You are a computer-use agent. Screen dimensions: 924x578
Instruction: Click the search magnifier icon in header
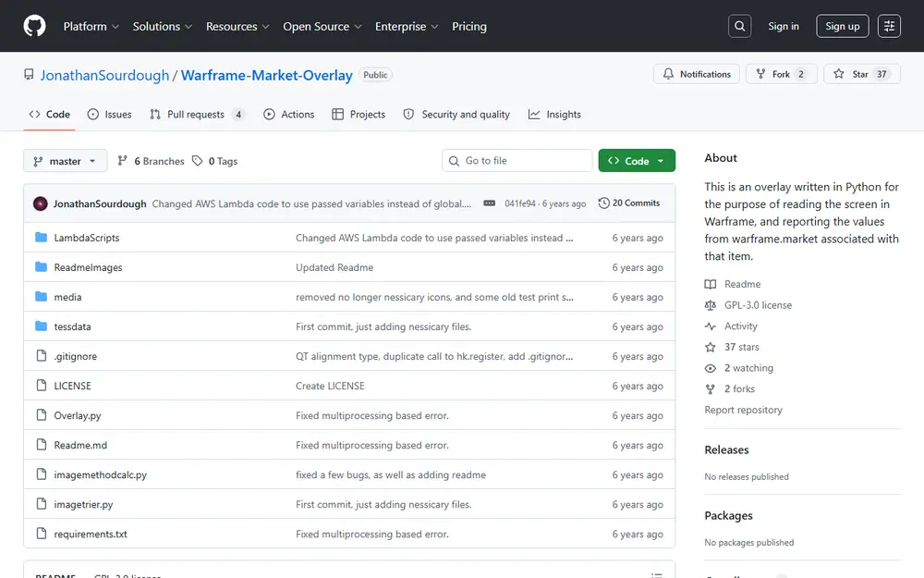pyautogui.click(x=739, y=26)
